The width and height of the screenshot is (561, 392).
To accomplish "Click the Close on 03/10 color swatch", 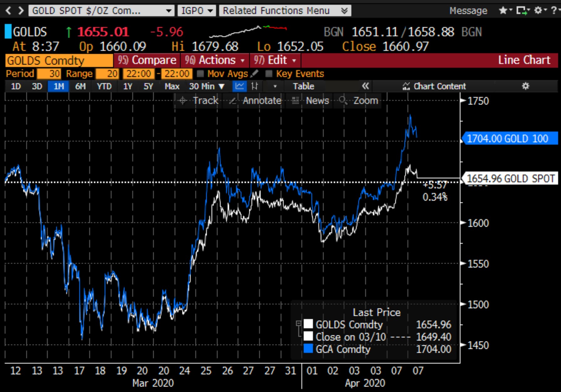I will tap(308, 336).
